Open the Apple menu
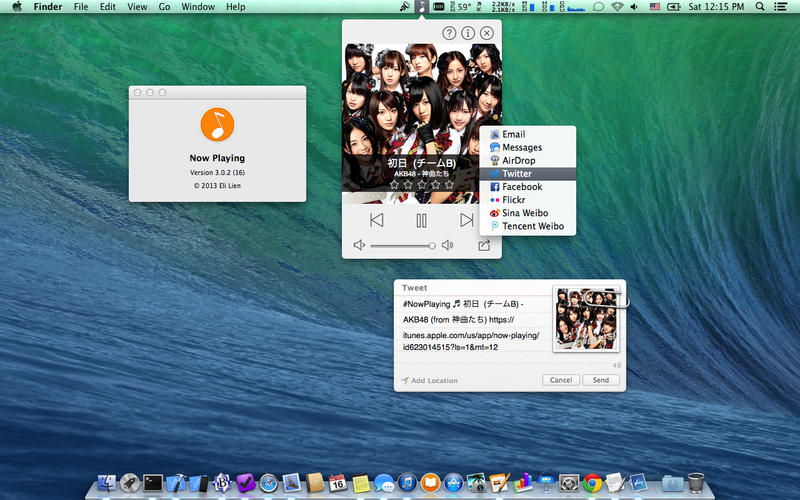This screenshot has height=500, width=800. coord(17,7)
